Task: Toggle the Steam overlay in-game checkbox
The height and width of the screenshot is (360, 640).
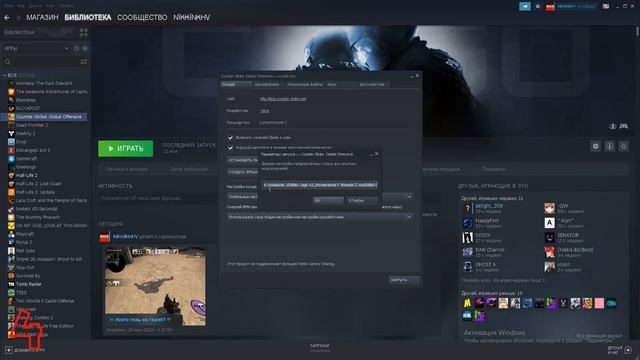Action: pos(230,138)
